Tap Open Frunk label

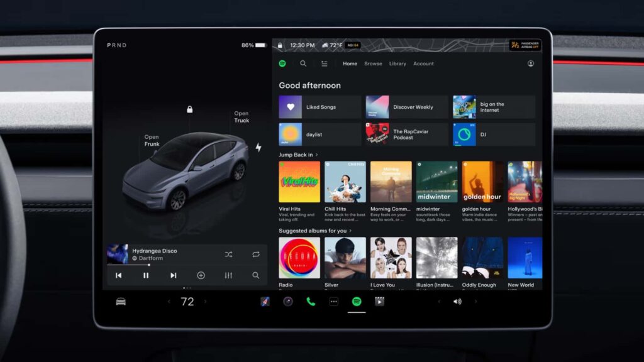[x=152, y=140]
